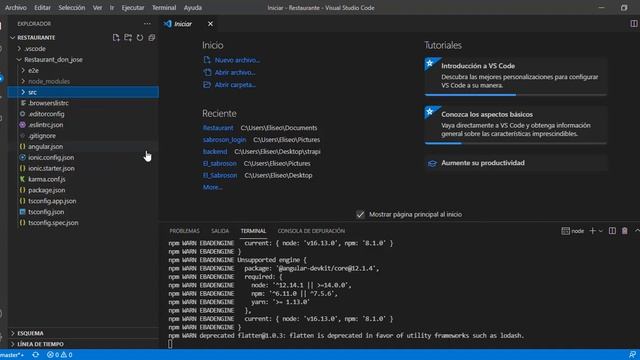Expand the ESQUEMA section
640x360 pixels.
[83, 333]
